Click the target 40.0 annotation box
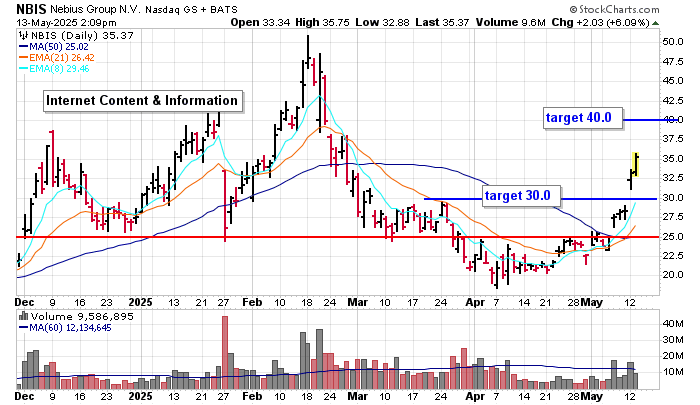This screenshot has height=405, width=700. (583, 118)
